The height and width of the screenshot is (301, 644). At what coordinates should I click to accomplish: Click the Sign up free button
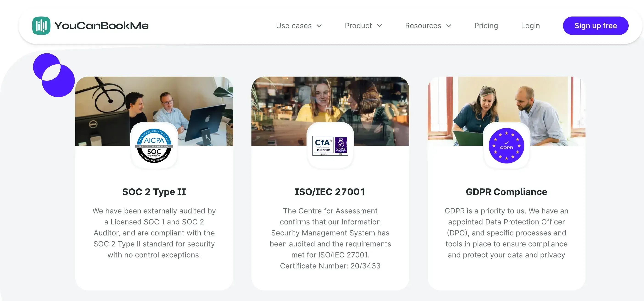click(x=596, y=25)
